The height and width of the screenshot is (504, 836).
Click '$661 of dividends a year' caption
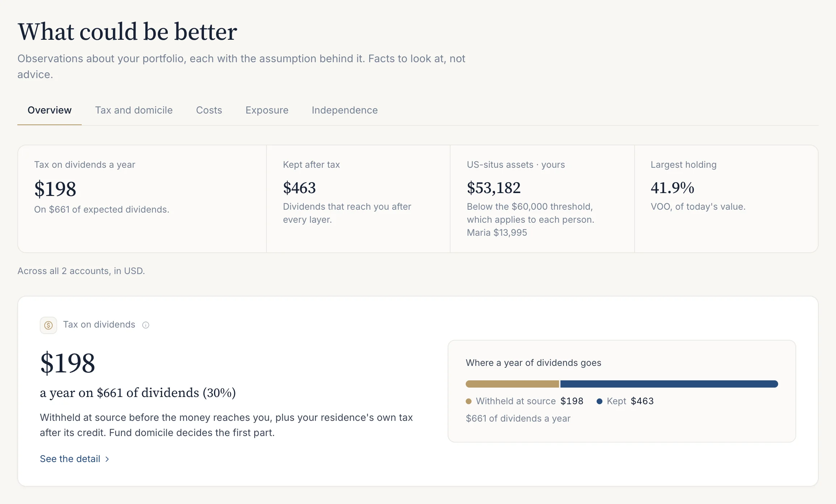(x=518, y=418)
